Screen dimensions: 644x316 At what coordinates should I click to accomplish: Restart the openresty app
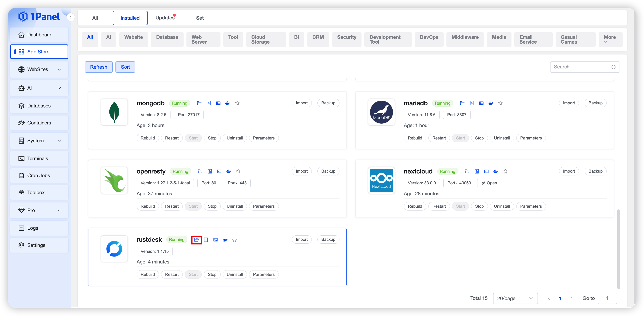click(172, 206)
